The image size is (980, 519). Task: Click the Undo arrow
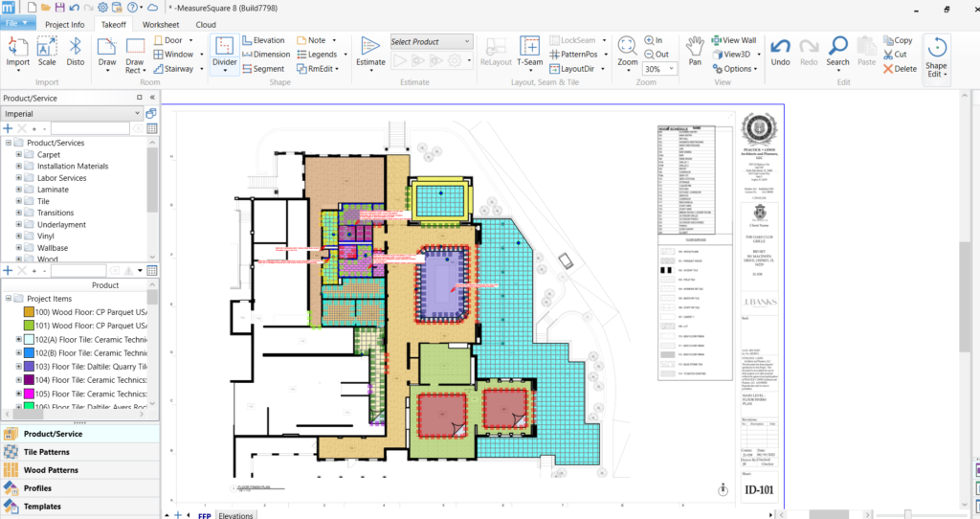[780, 52]
